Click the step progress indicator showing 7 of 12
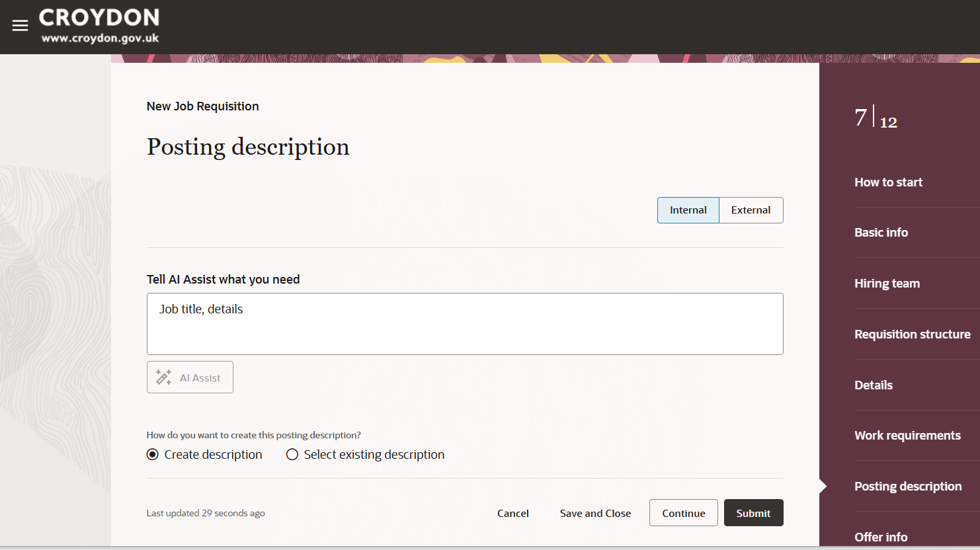Screen dimensions: 980x550 (x=876, y=119)
